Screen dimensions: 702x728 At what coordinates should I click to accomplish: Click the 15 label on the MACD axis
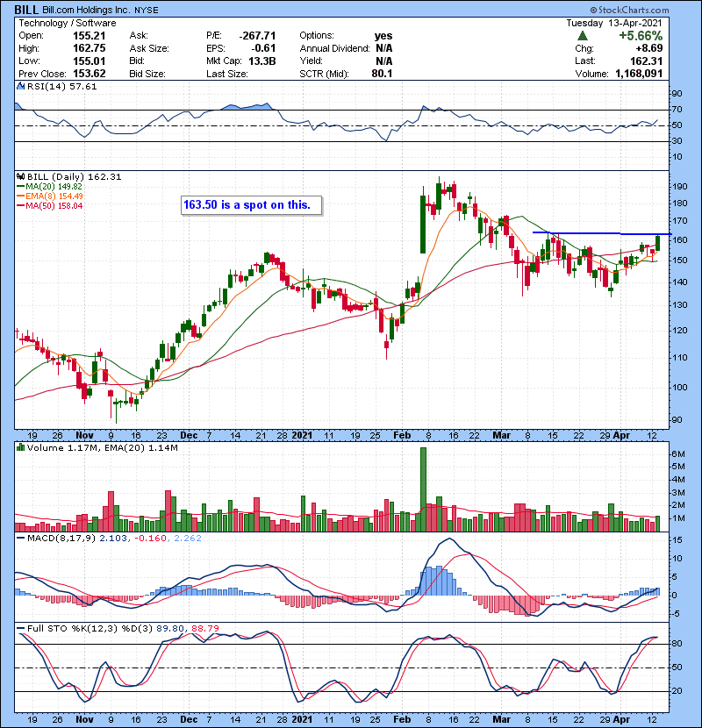(x=677, y=540)
